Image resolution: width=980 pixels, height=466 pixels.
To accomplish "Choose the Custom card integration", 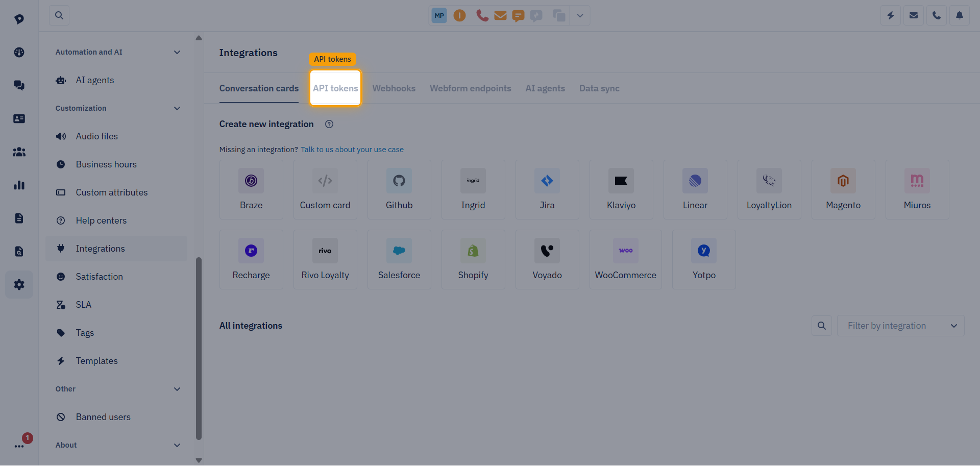I will tap(325, 189).
